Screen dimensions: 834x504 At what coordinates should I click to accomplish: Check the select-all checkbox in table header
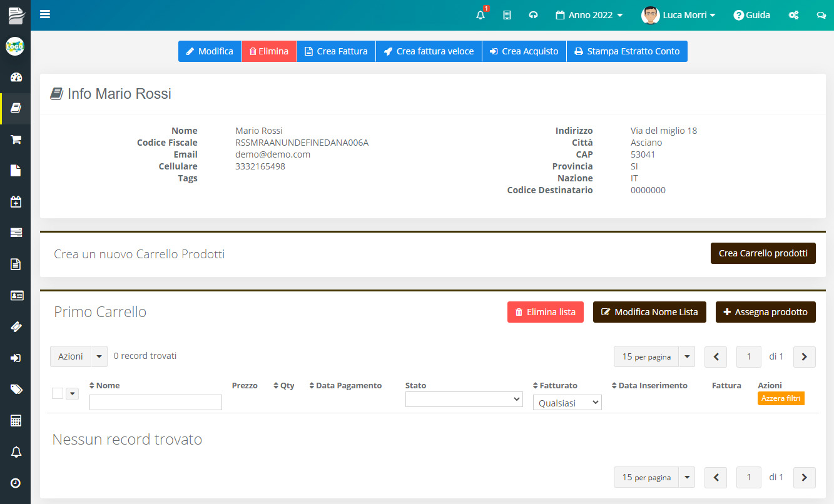coord(58,393)
